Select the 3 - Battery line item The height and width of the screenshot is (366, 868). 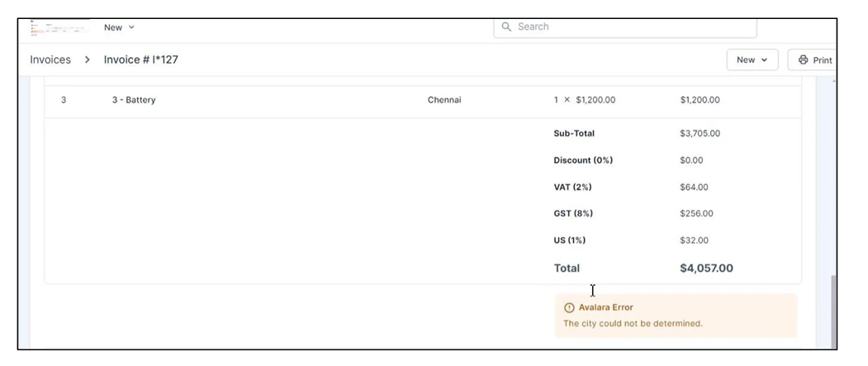[134, 100]
